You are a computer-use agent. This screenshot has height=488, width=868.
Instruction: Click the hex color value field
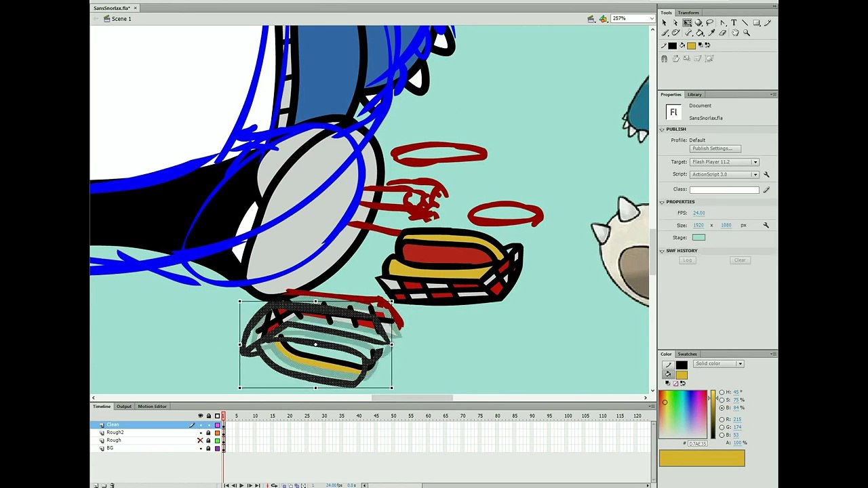(x=698, y=444)
